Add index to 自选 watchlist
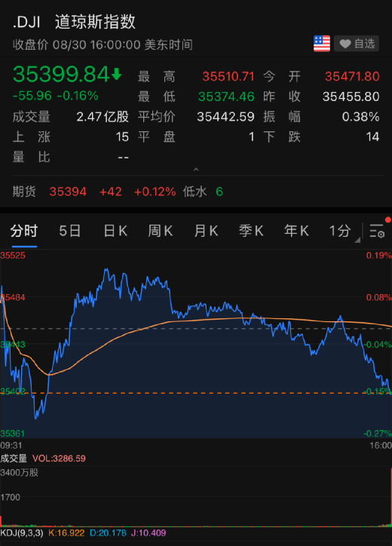Screen dimensions: 392x546 pyautogui.click(x=357, y=44)
